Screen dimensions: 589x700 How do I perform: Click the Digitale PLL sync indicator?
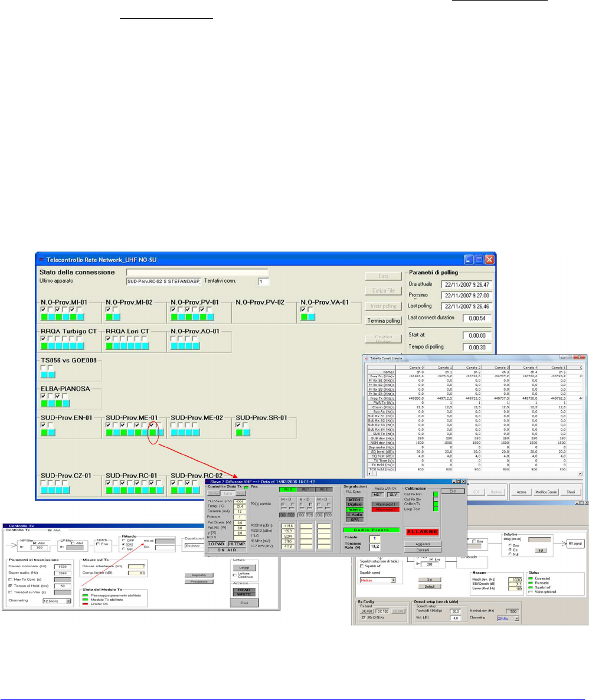pos(355,505)
